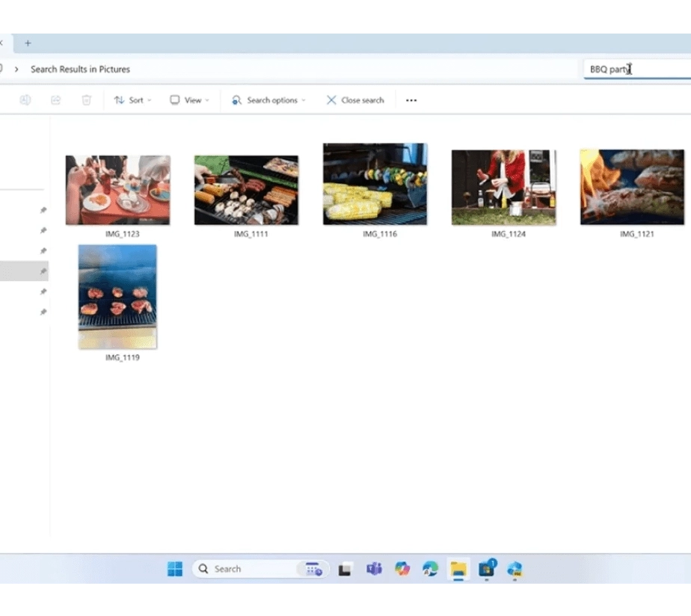Click the Share toolbar icon
The image size is (691, 616).
[55, 100]
